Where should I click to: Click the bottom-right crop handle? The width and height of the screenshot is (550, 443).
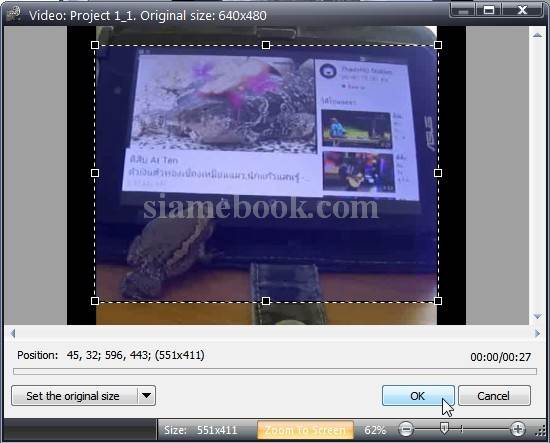(x=438, y=301)
